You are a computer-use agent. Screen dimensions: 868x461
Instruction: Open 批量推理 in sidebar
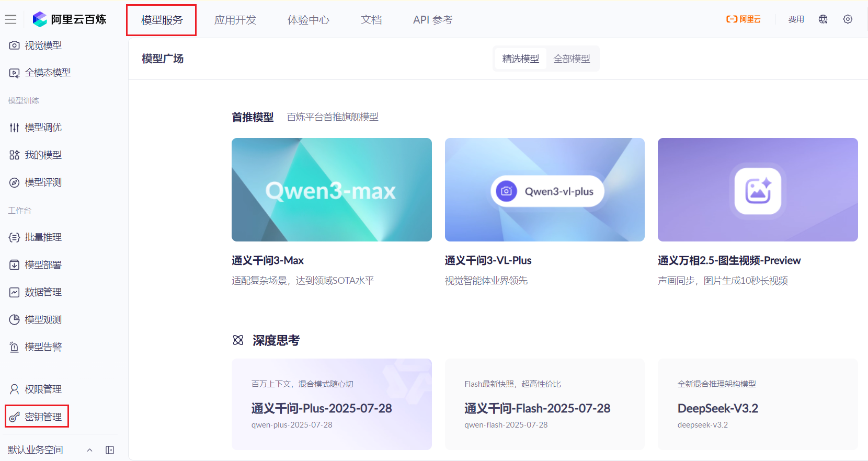pyautogui.click(x=43, y=237)
